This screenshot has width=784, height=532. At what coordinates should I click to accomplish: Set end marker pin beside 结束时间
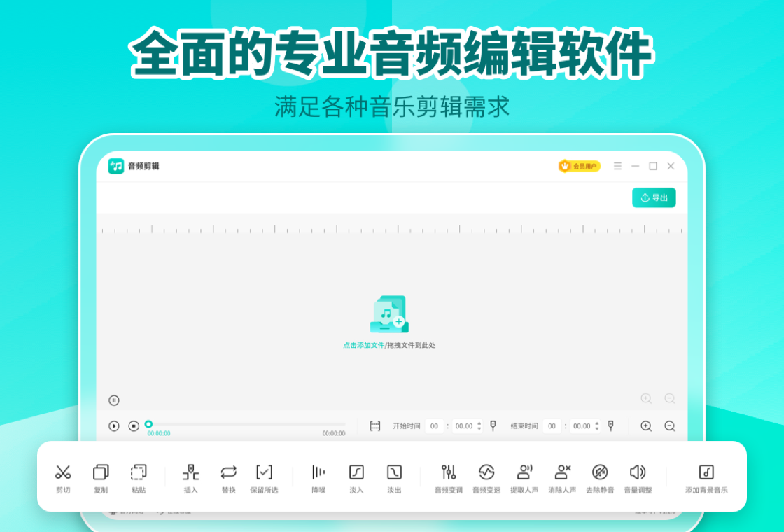pos(610,426)
